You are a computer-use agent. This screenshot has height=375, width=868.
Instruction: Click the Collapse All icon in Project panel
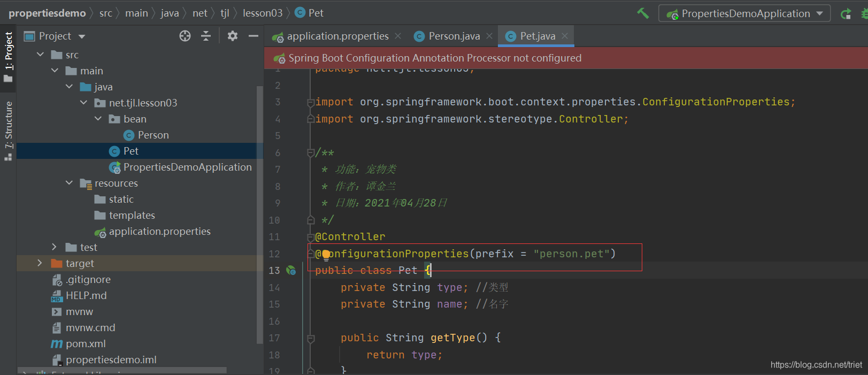[x=206, y=36]
